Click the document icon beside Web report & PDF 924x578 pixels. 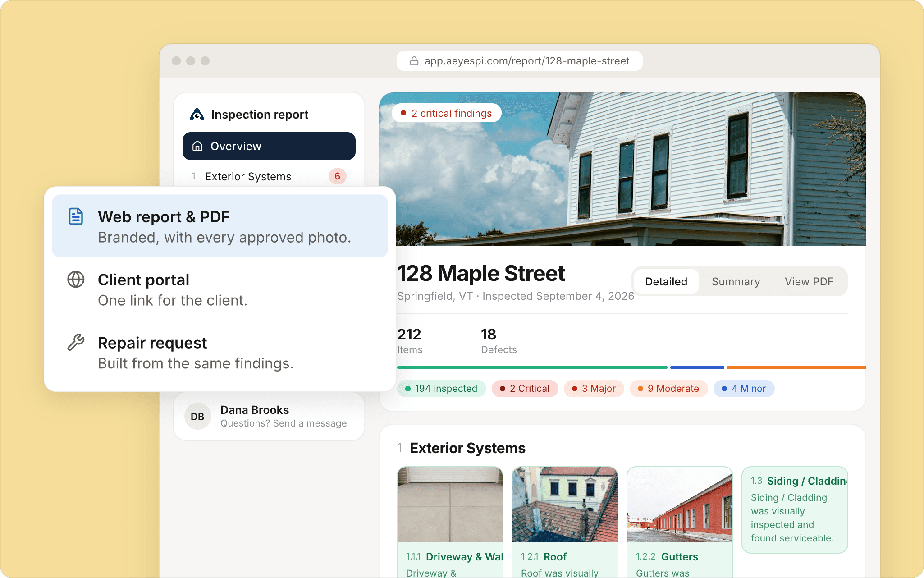click(x=76, y=216)
